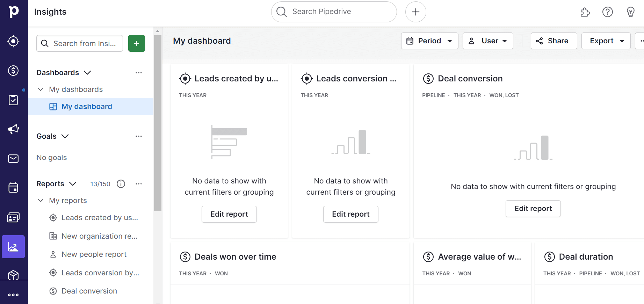
Task: Open the Dashboards more options menu
Action: pos(139,73)
